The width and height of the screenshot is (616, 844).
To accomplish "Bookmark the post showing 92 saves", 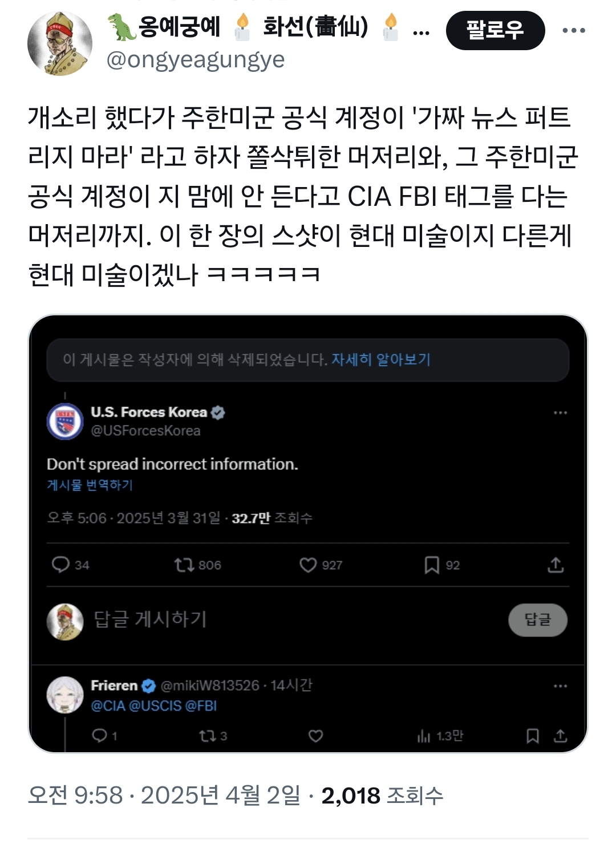I will click(x=432, y=565).
